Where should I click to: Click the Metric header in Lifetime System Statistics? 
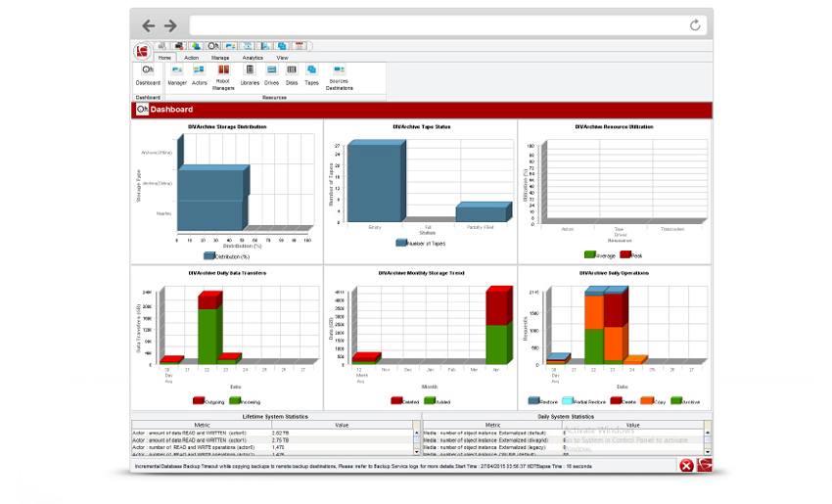coord(202,425)
